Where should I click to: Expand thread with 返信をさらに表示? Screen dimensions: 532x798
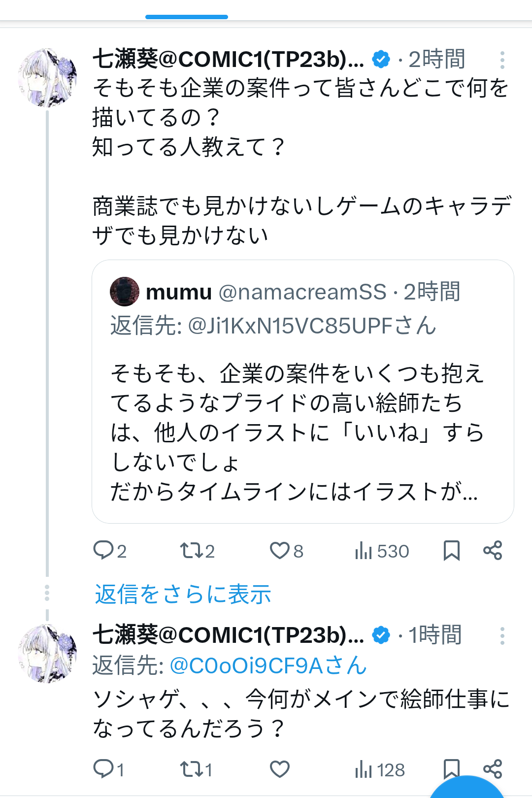pos(183,594)
